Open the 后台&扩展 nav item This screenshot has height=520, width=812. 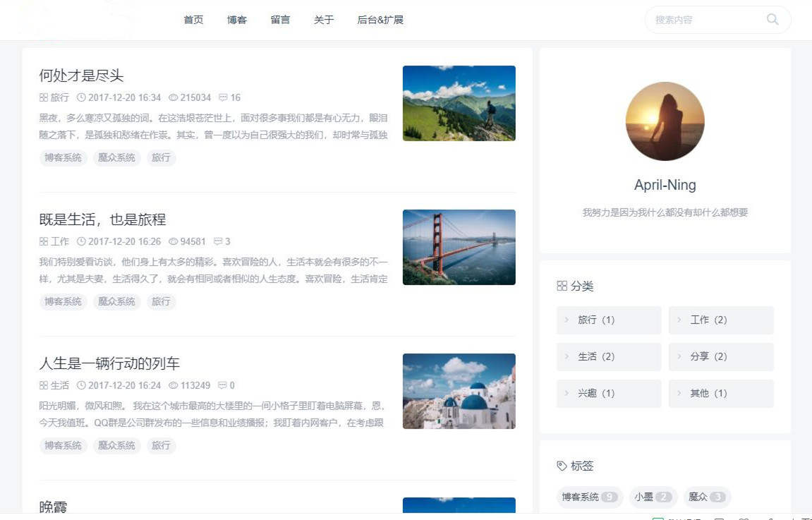[381, 20]
